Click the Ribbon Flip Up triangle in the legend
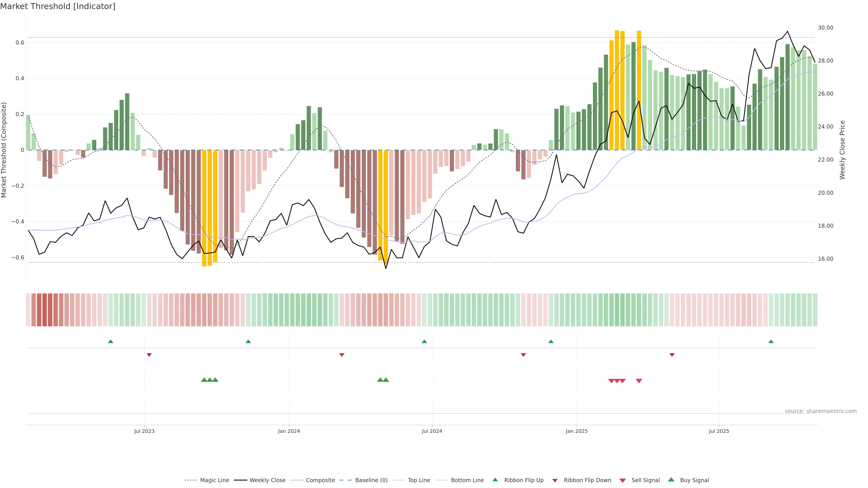Screen dimensions: 868x488 pos(495,480)
